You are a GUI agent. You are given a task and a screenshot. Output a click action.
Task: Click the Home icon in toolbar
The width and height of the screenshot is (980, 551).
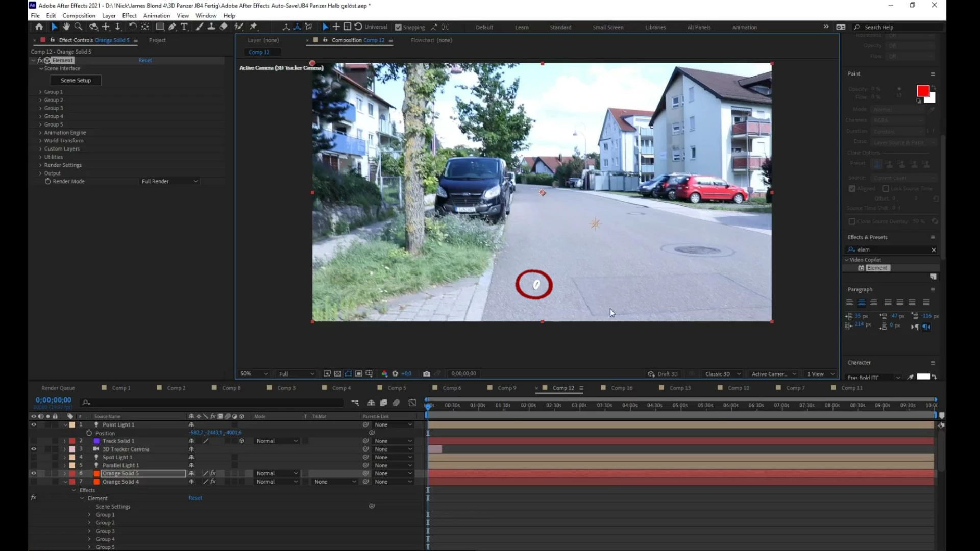click(x=39, y=27)
